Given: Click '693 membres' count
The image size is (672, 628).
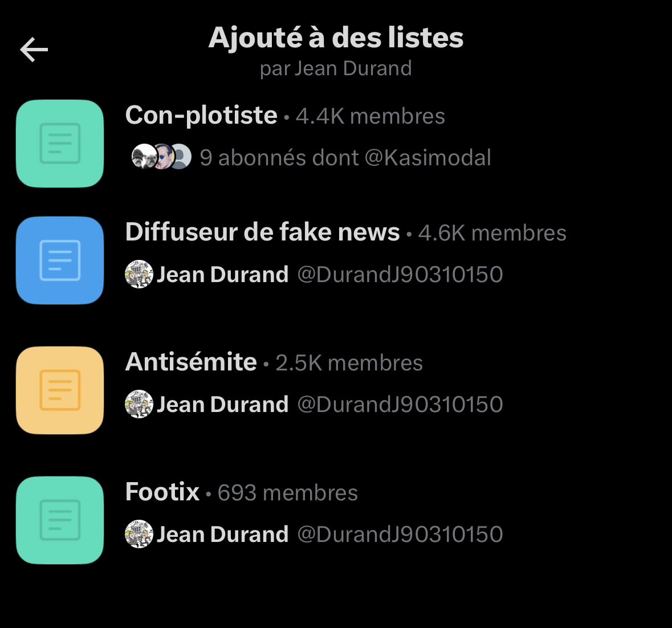Looking at the screenshot, I should (288, 492).
